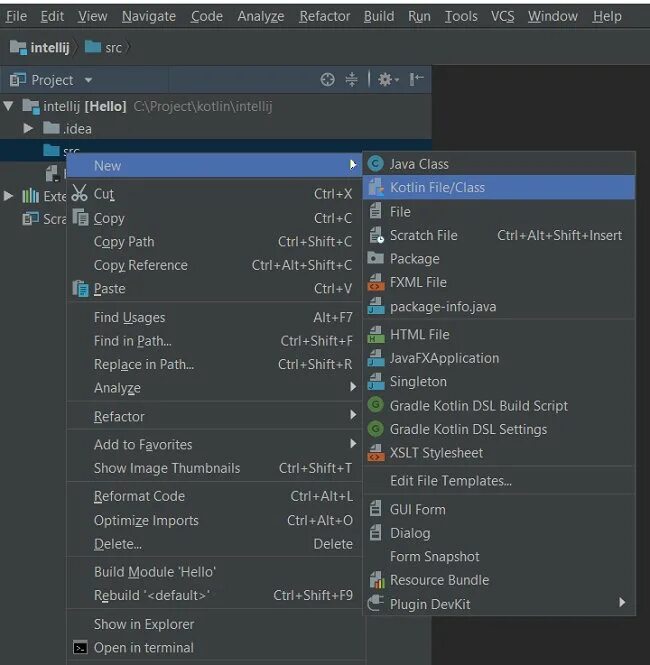Select Form Snapshot
Image resolution: width=650 pixels, height=665 pixels.
(499, 556)
